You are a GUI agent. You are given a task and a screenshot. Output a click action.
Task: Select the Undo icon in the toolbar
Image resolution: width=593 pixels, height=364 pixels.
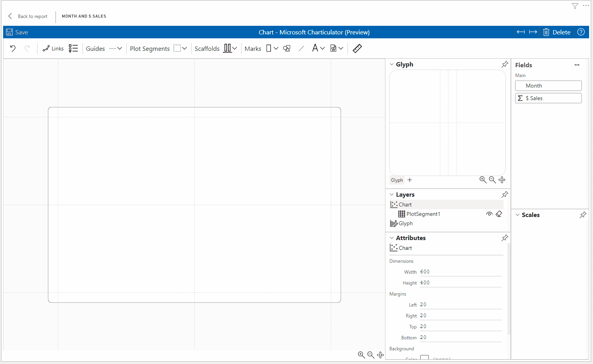tap(13, 48)
